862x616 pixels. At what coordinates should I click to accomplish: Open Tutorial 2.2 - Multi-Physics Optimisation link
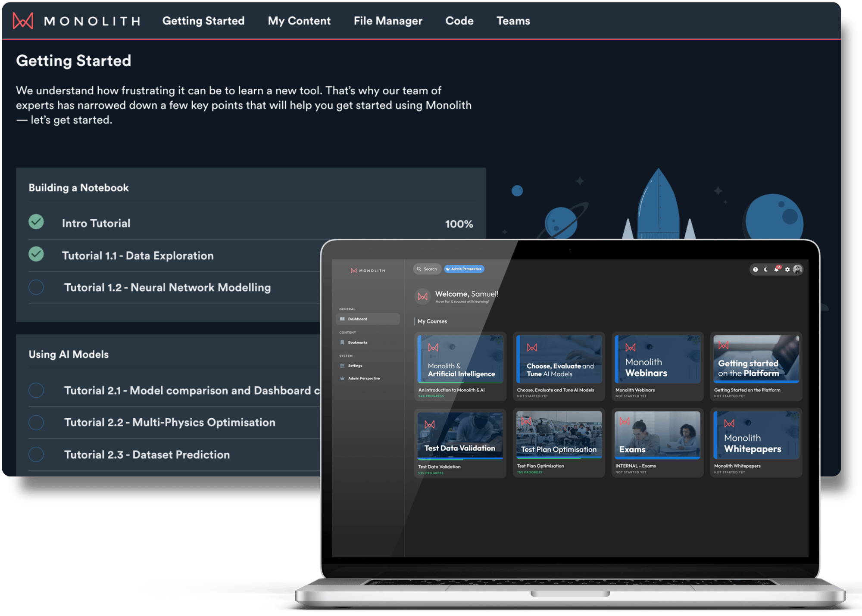click(170, 422)
